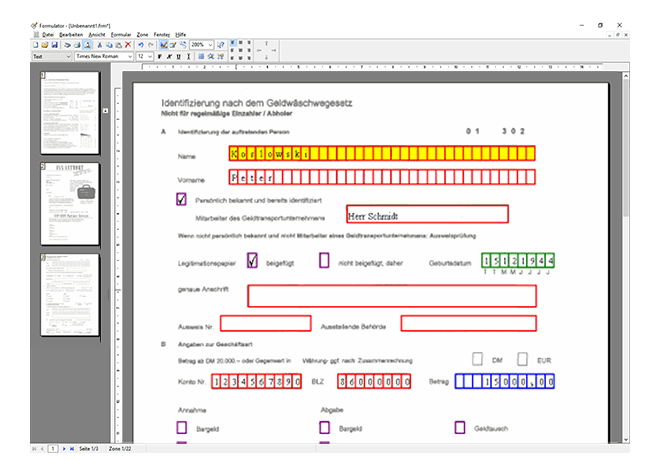Jump to the last page in the status bar
Screen dimensions: 660x475
(x=72, y=449)
